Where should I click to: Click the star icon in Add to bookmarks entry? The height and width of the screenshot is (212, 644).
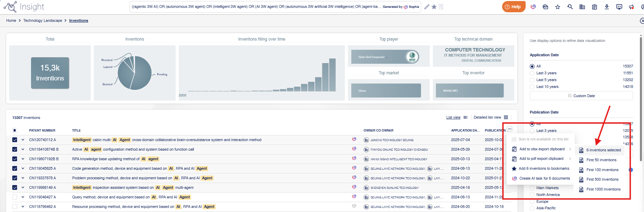514,168
